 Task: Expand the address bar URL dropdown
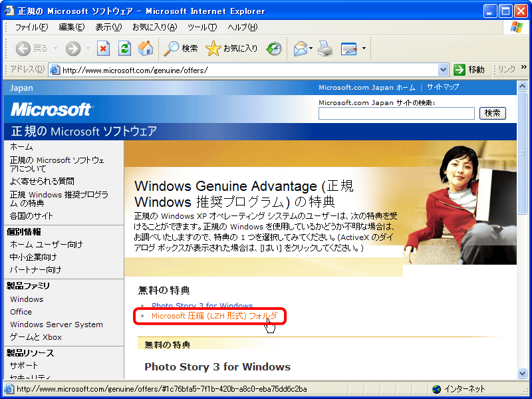(x=443, y=70)
